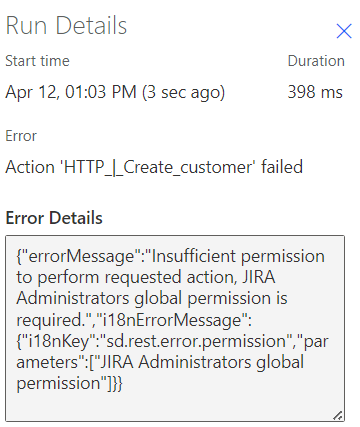
Task: Click the final 'permission"]}}' line
Action: pyautogui.click(x=70, y=384)
